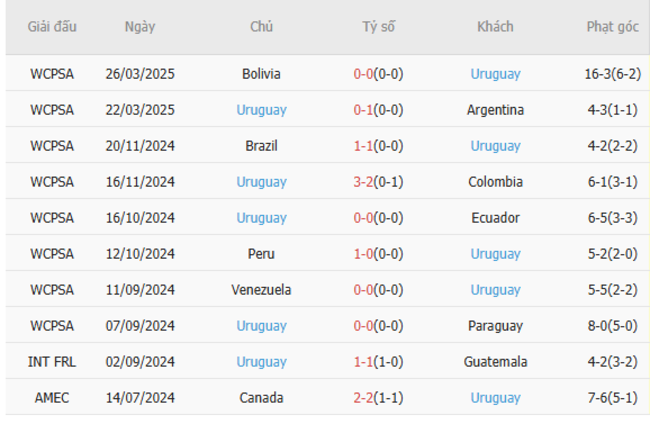Click the 3-2 score of Uruguay vs Colombia

(364, 182)
